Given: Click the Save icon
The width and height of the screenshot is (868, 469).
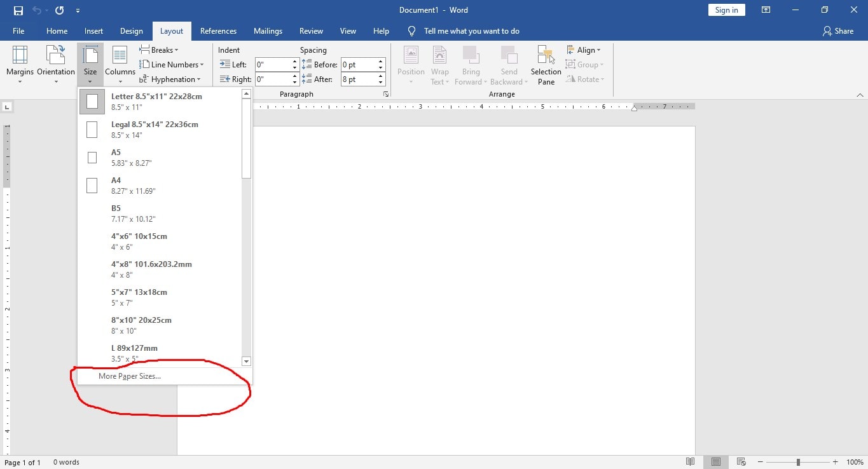Looking at the screenshot, I should pos(17,10).
